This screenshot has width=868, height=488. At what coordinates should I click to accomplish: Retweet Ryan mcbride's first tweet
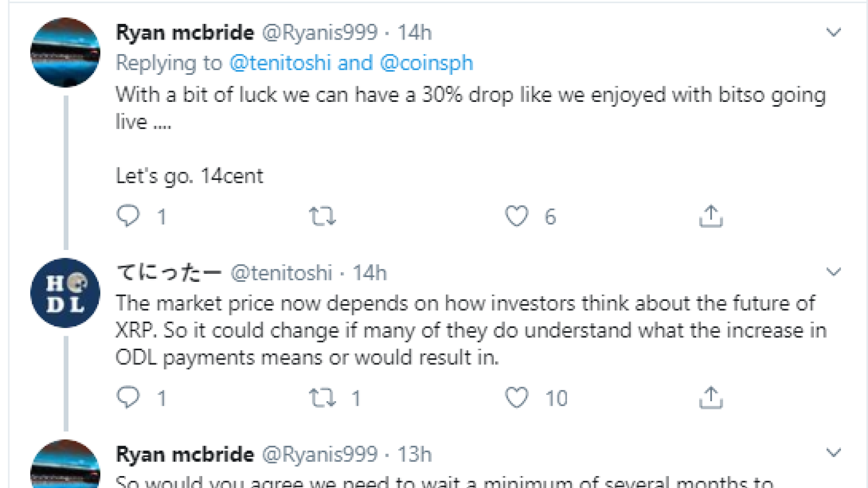coord(322,216)
